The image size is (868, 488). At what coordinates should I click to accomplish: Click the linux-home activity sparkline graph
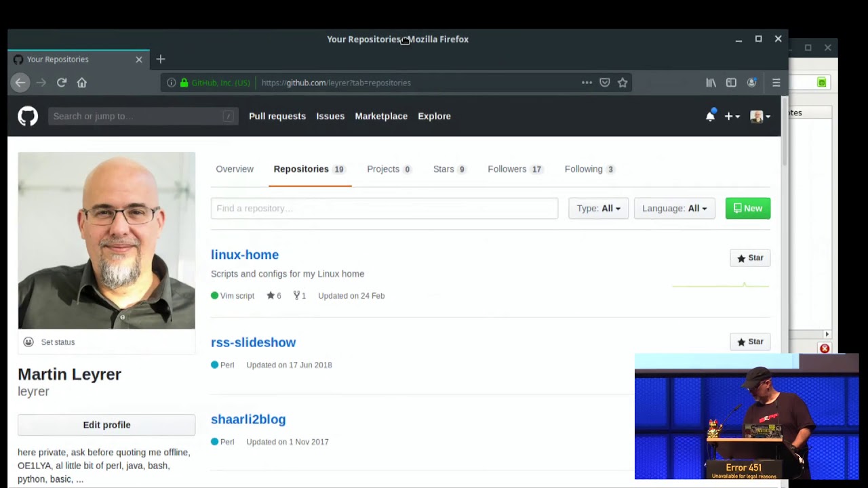point(721,285)
